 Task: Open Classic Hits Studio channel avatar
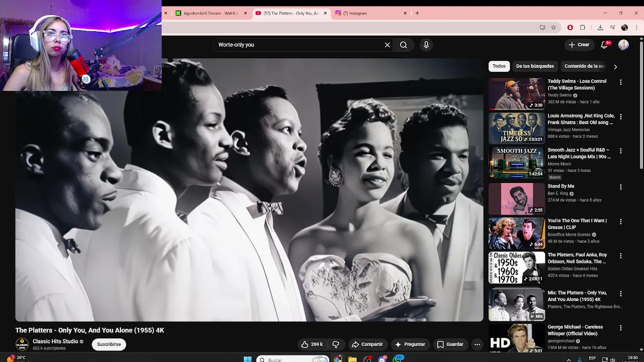click(x=22, y=344)
